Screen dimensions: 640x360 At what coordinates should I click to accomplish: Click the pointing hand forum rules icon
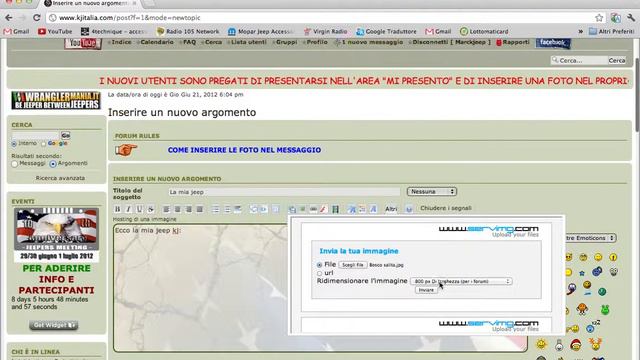(x=126, y=150)
